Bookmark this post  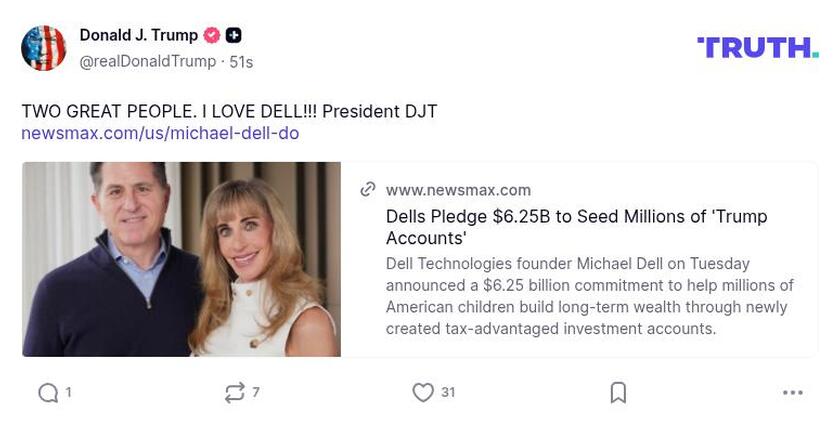(x=618, y=393)
